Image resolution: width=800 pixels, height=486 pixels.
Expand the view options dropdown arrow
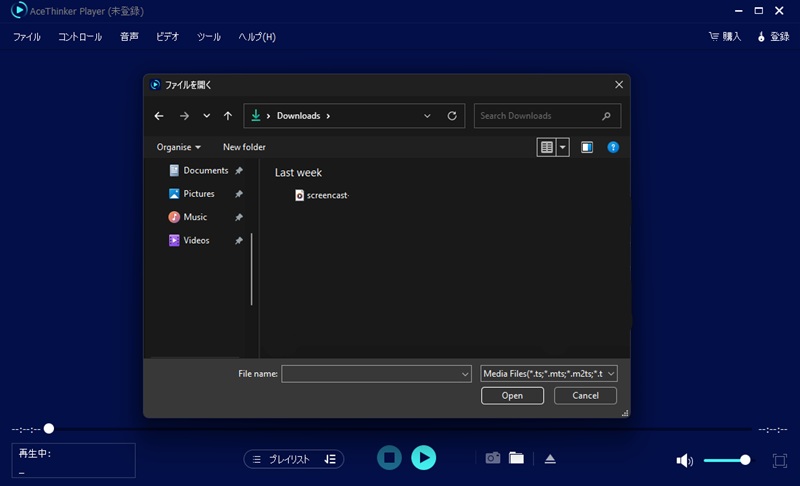tap(563, 147)
